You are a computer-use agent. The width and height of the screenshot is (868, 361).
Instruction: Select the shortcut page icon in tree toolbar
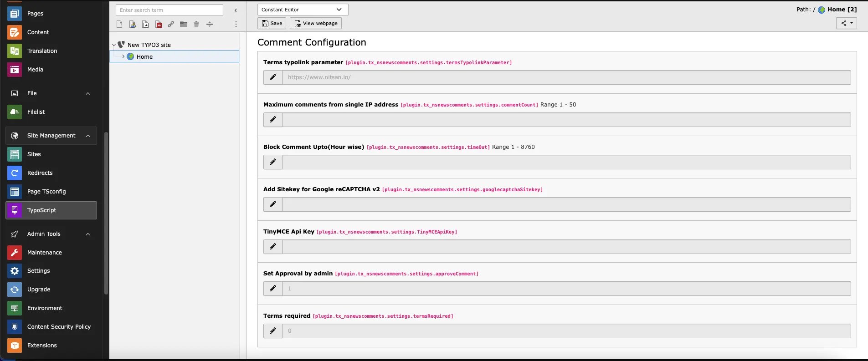click(145, 24)
